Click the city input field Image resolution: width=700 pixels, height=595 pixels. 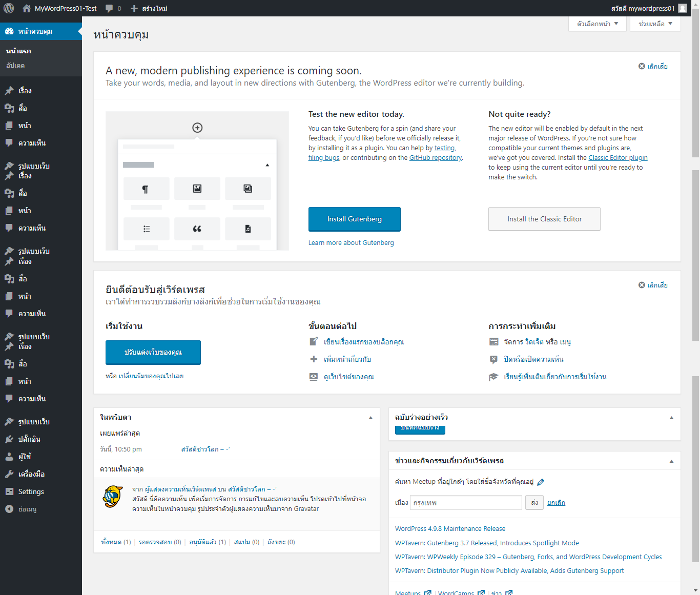coord(466,503)
